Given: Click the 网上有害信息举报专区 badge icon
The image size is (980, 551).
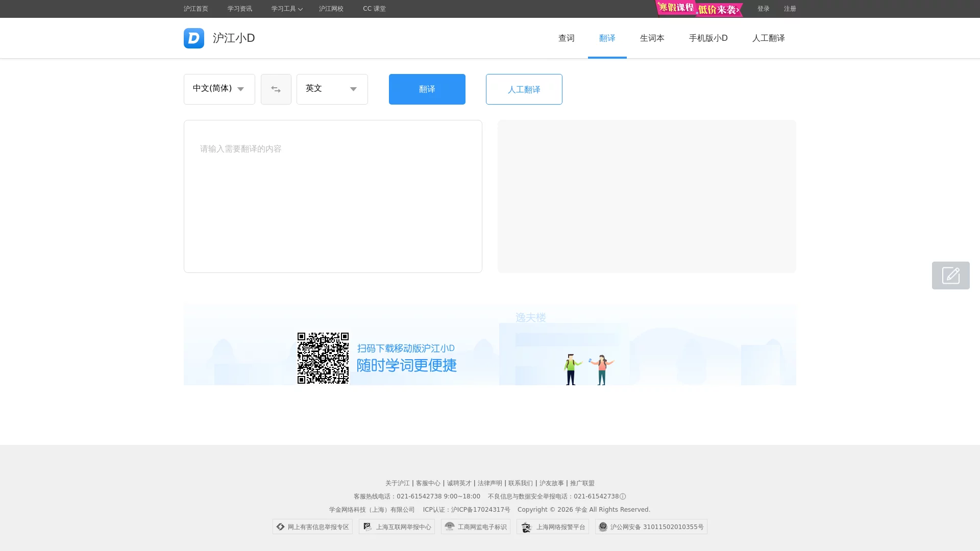Looking at the screenshot, I should [280, 527].
